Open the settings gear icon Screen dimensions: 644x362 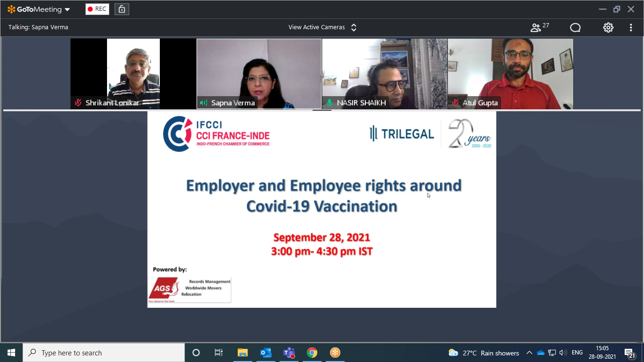coord(608,27)
